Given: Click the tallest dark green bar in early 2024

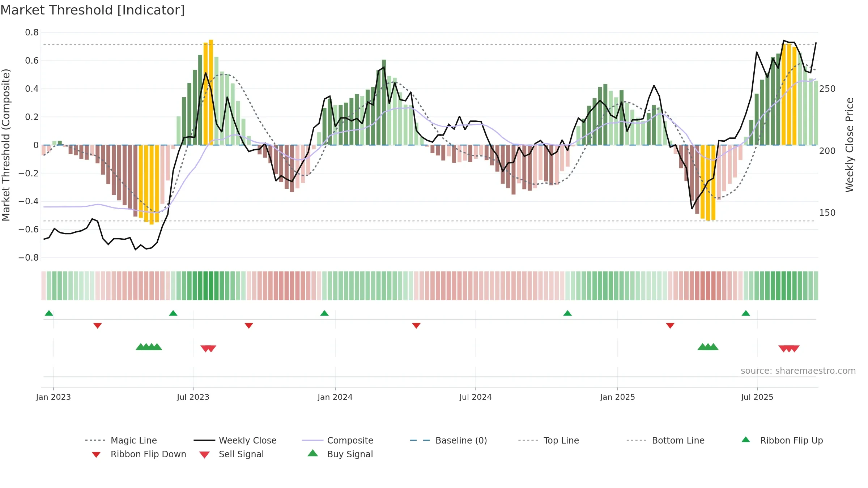Looking at the screenshot, I should 384,102.
